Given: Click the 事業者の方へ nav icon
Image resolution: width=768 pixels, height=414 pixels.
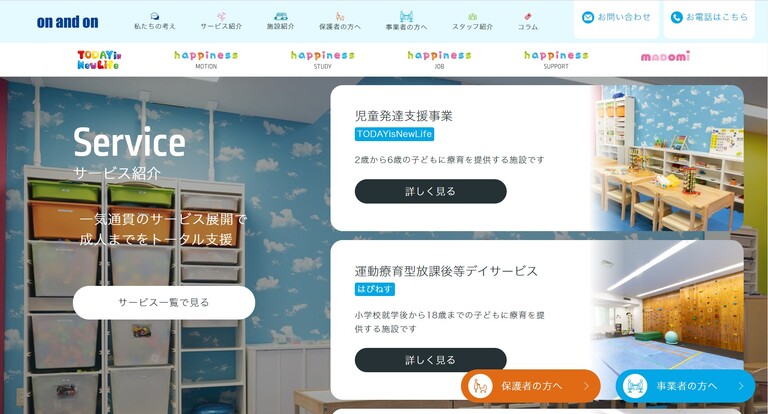Looking at the screenshot, I should 407,16.
